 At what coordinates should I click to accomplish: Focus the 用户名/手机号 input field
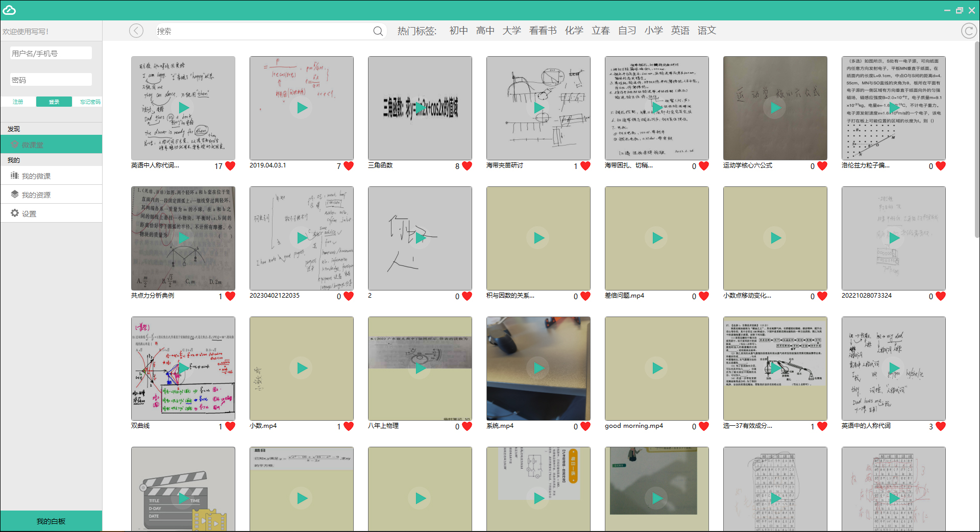click(51, 53)
